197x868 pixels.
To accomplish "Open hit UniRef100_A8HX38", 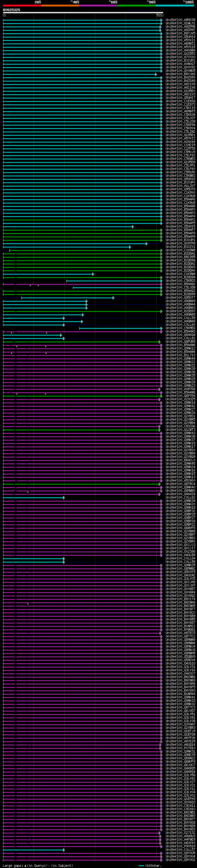I will [x=180, y=20].
